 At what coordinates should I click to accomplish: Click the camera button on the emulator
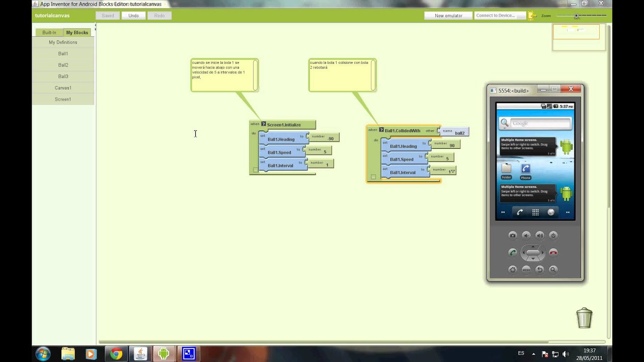[x=512, y=235]
